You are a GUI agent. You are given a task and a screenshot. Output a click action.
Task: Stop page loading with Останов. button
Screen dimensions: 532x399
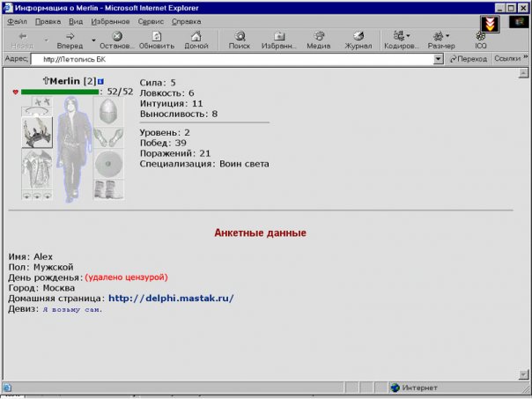tap(117, 41)
